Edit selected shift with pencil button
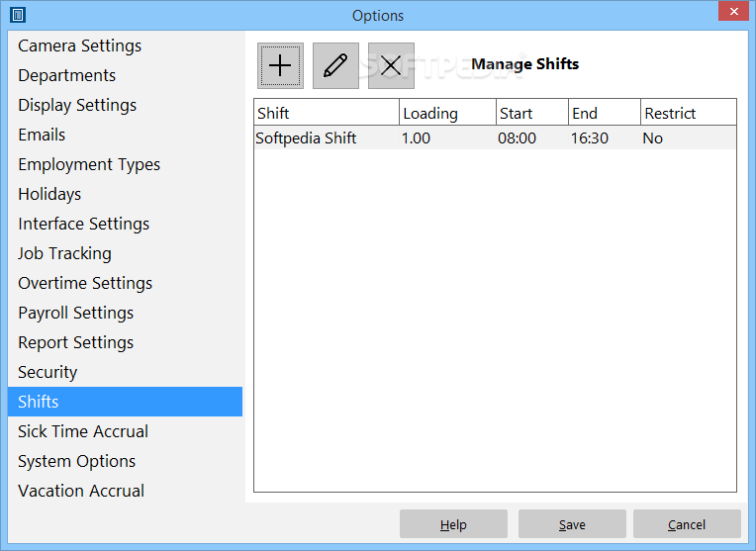The width and height of the screenshot is (756, 551). point(335,65)
